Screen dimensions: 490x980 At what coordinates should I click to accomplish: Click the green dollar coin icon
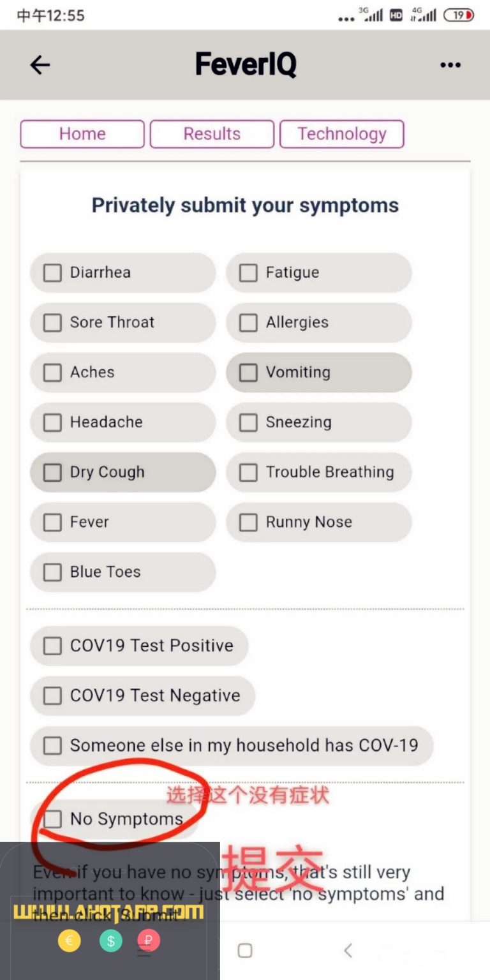click(x=110, y=941)
